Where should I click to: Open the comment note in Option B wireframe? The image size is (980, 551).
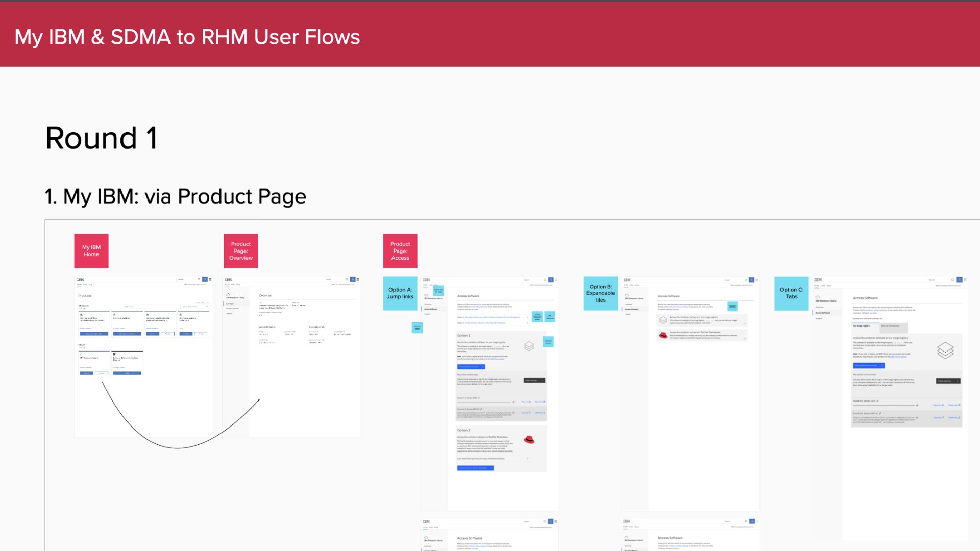point(732,307)
